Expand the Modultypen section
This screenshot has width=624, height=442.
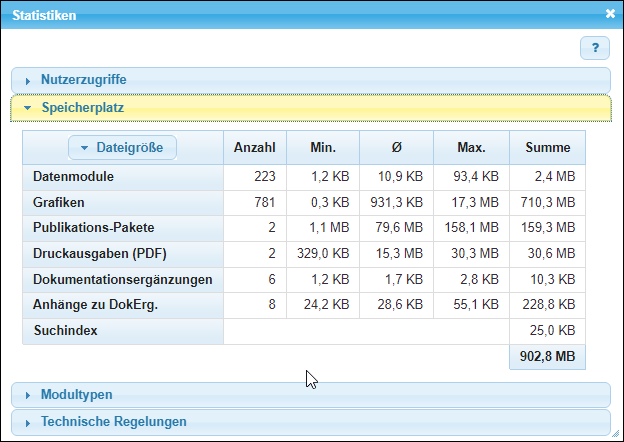(76, 395)
